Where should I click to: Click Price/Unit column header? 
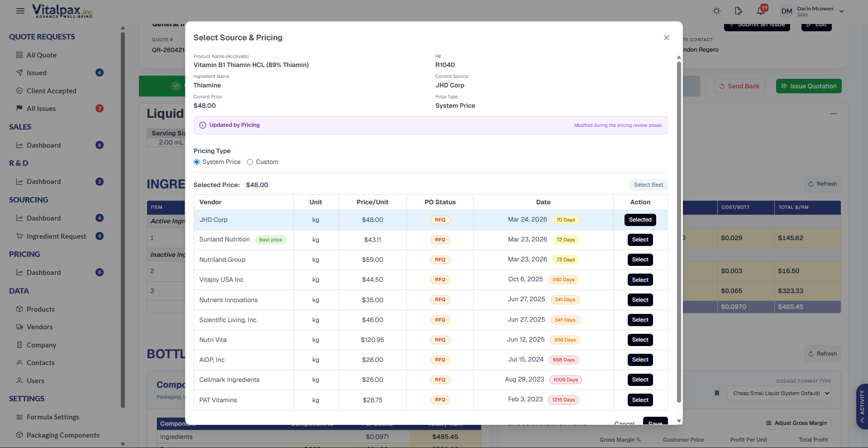coord(372,202)
